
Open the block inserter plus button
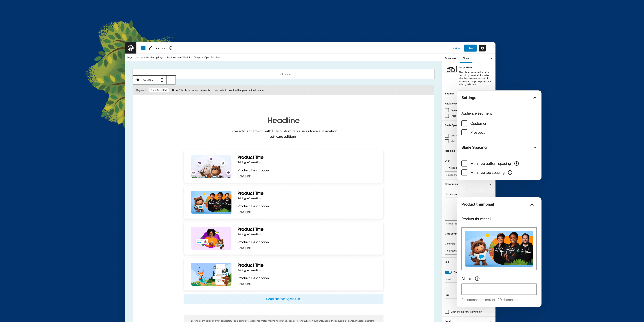click(143, 48)
